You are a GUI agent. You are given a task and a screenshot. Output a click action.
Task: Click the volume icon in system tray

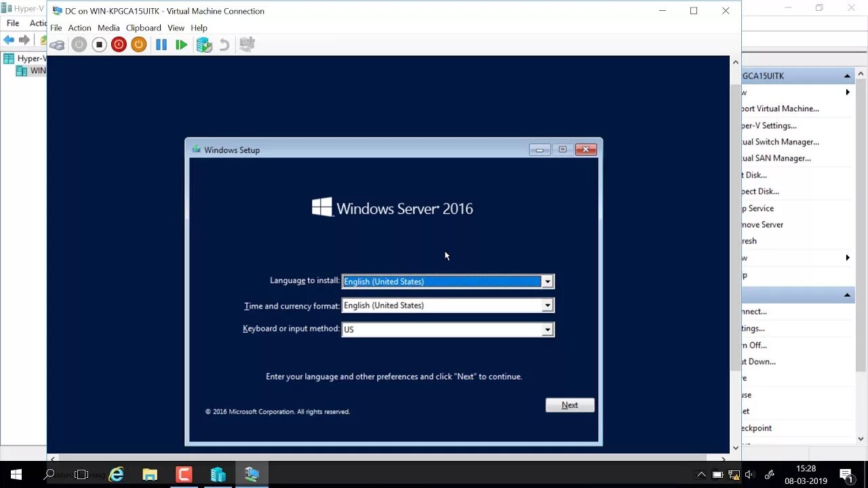coord(749,474)
